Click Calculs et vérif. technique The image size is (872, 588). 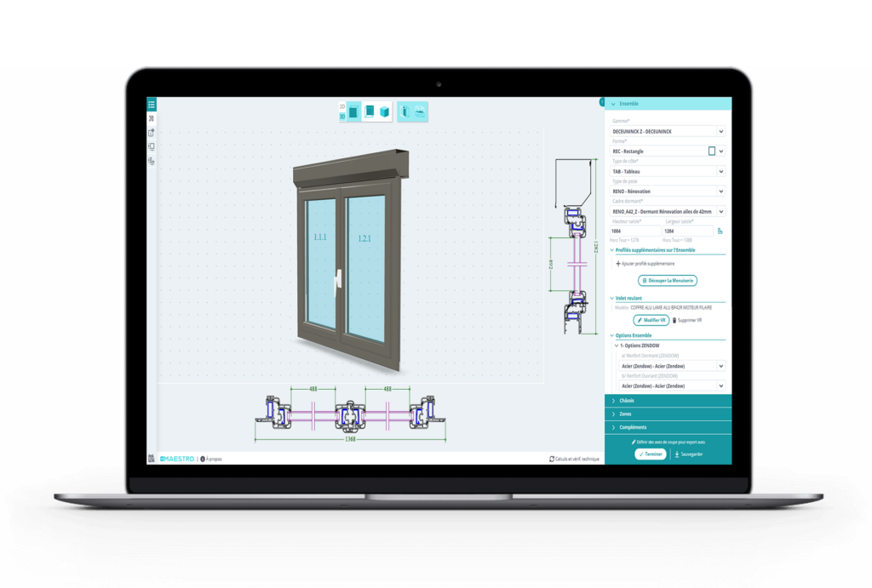(x=574, y=459)
